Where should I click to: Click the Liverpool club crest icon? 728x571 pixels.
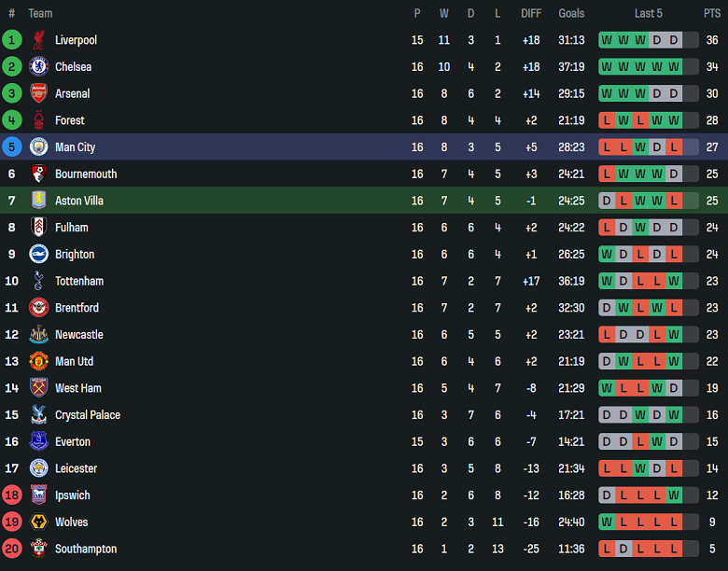(x=38, y=40)
